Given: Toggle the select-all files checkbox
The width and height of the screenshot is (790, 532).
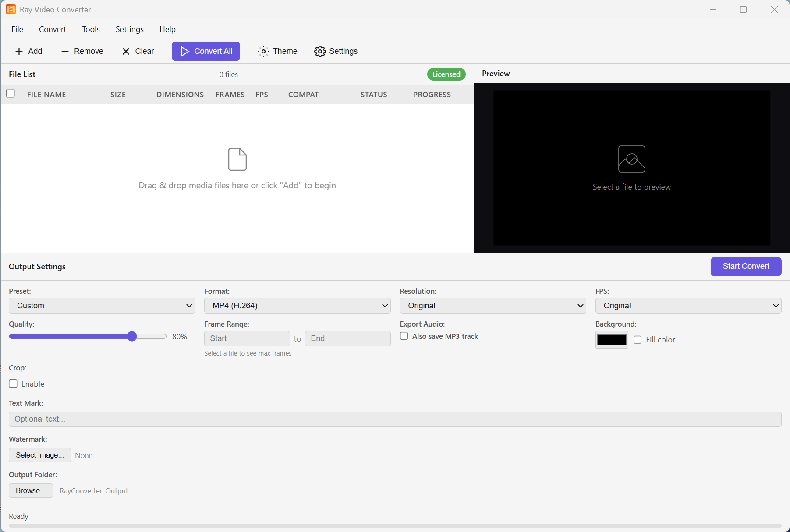Looking at the screenshot, I should [x=11, y=93].
